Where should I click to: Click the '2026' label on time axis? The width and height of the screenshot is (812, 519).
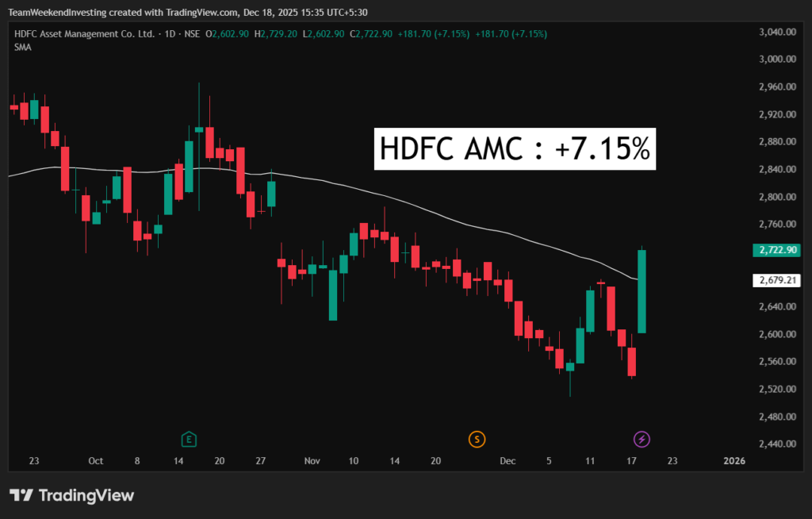click(x=734, y=461)
